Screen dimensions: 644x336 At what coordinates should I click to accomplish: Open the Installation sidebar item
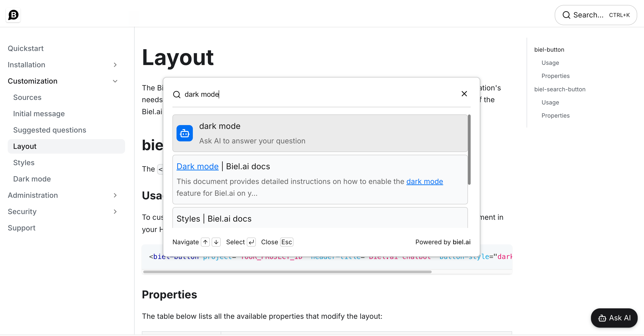click(x=27, y=65)
